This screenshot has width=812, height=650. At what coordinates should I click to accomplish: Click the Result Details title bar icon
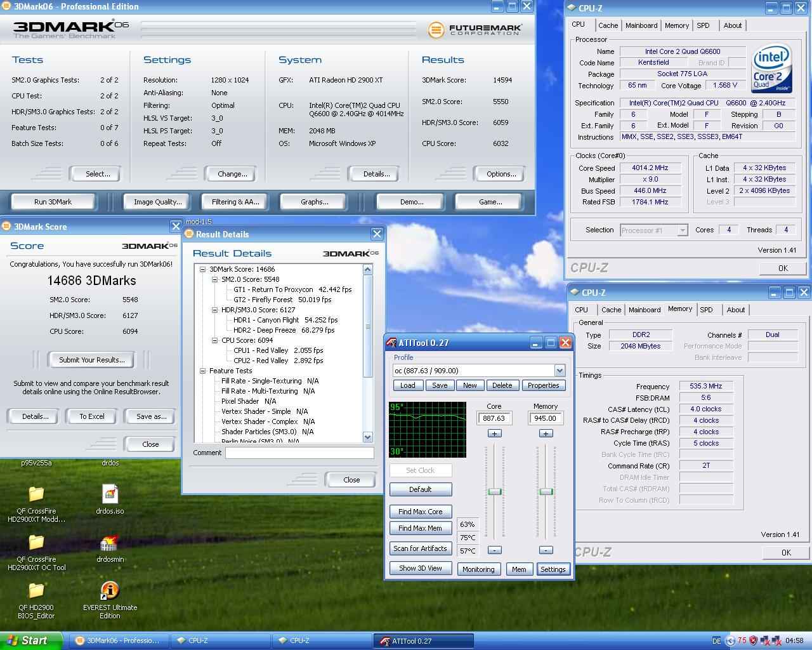pyautogui.click(x=188, y=234)
